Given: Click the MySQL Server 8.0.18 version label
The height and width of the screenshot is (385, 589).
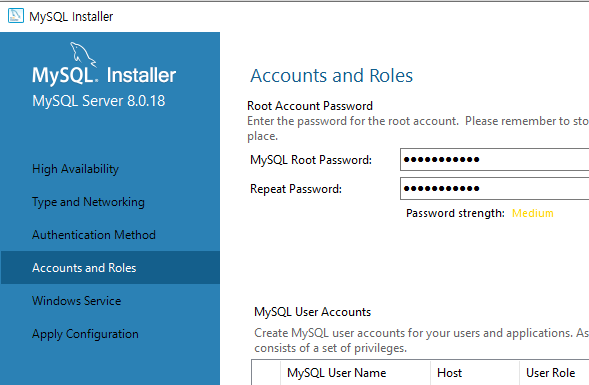Looking at the screenshot, I should tap(98, 101).
